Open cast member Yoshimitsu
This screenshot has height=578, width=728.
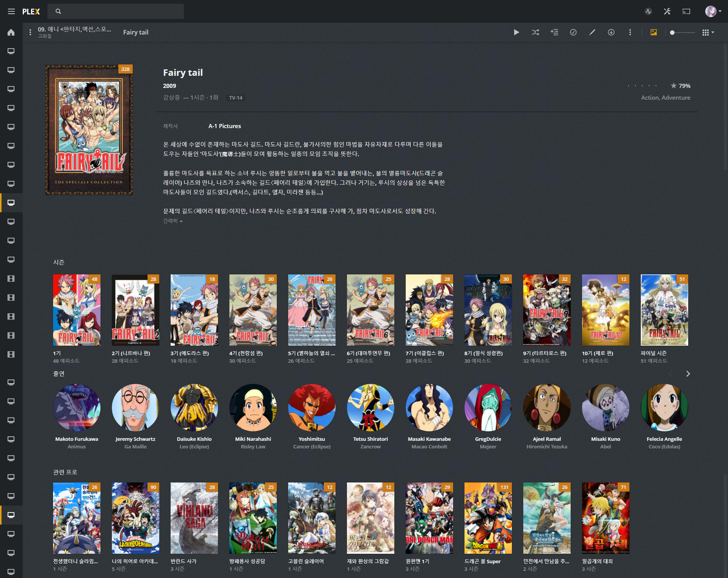tap(312, 407)
